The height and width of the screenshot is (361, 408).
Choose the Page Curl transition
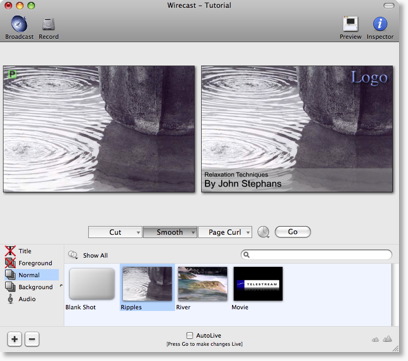point(225,232)
